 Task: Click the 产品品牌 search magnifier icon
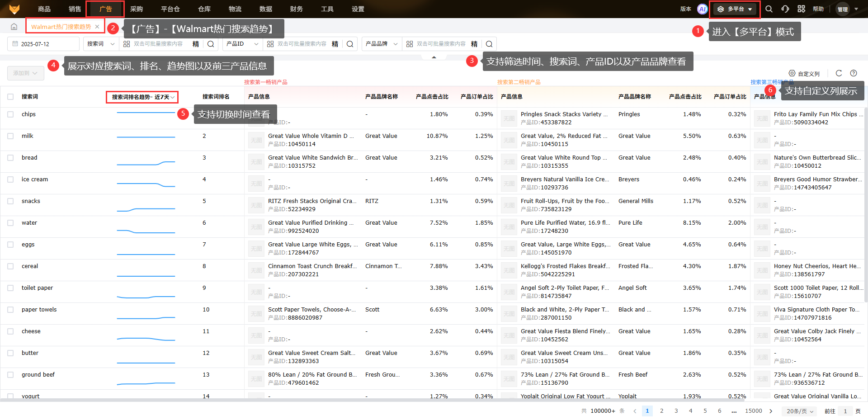point(489,44)
